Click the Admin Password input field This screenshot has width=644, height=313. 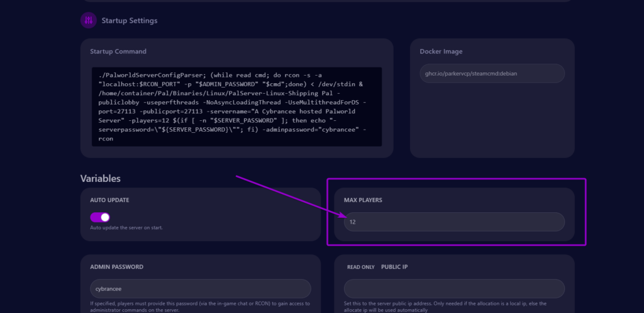click(x=201, y=288)
